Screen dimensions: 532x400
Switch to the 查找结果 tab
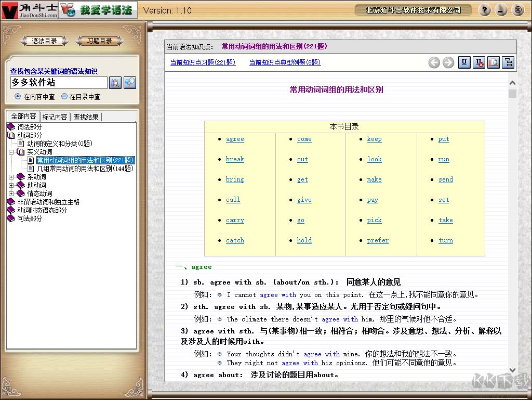click(86, 117)
